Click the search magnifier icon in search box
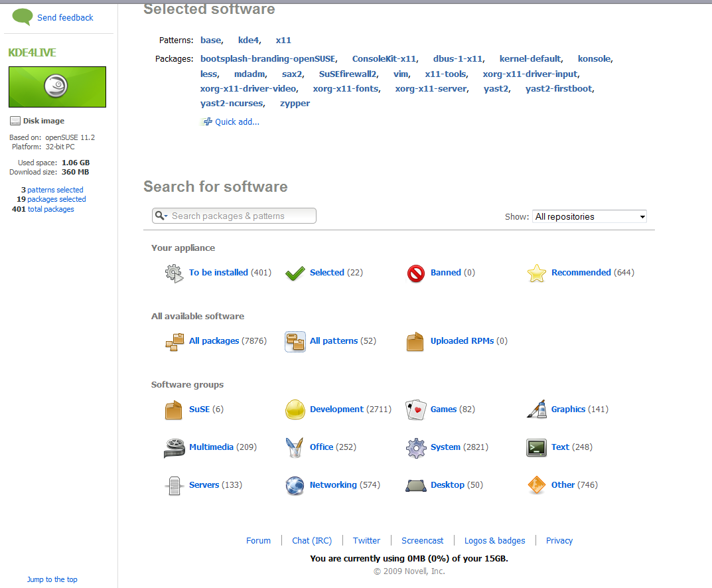712x588 pixels. pos(160,216)
